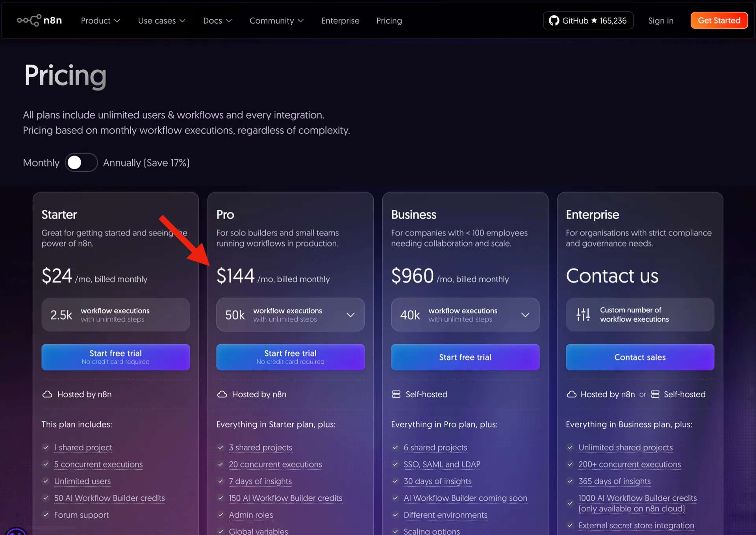Click the cloud icon beside Pro hosting
The image size is (756, 535).
point(222,394)
